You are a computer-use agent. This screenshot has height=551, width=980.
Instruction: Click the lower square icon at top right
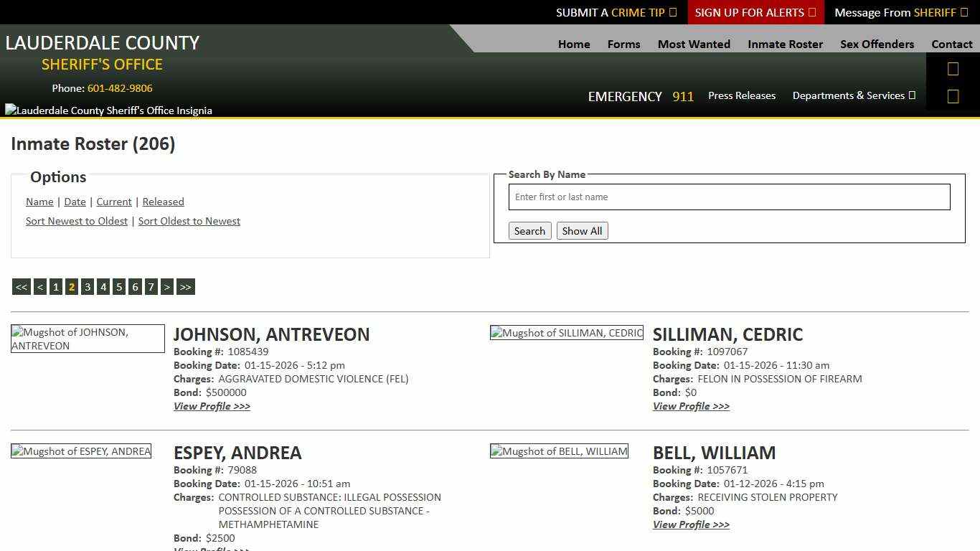point(953,95)
